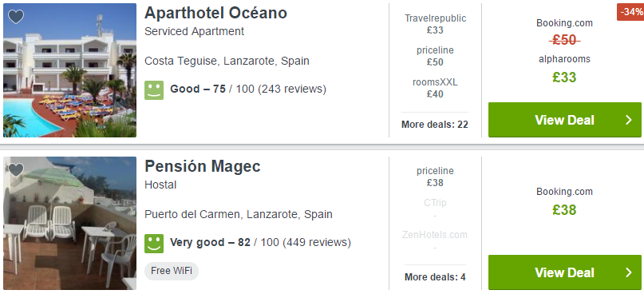View Deal for Aparthotel Océano
The height and width of the screenshot is (294, 644).
click(x=565, y=120)
